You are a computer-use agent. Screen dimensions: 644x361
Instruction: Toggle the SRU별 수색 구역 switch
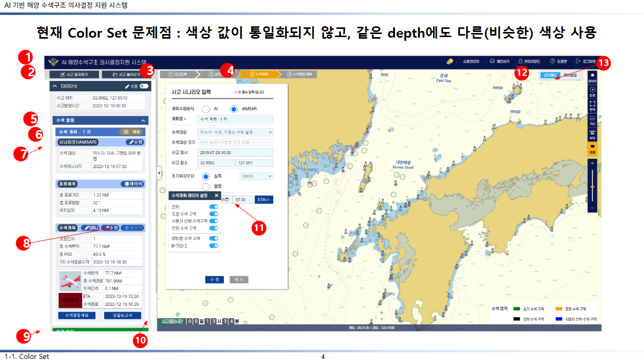click(x=213, y=238)
